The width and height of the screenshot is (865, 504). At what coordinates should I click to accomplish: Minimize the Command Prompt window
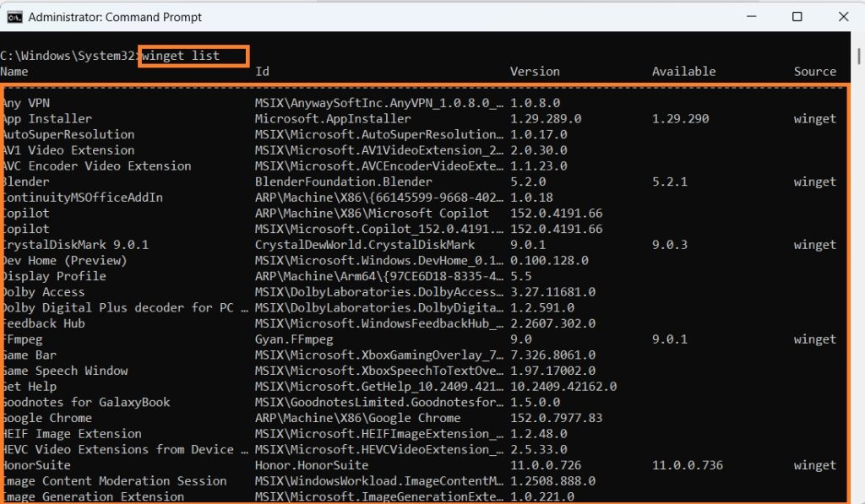pos(751,17)
